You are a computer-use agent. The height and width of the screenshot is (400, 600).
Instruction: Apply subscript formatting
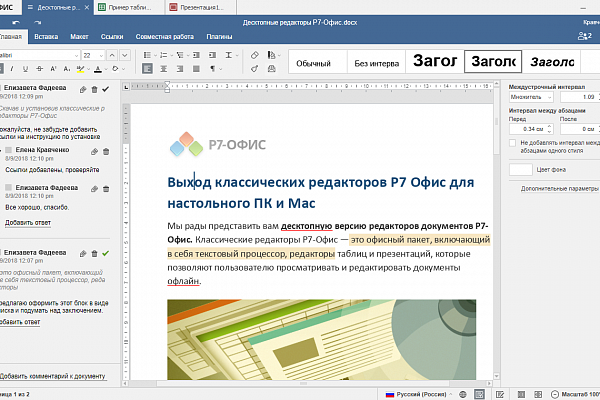click(x=67, y=69)
